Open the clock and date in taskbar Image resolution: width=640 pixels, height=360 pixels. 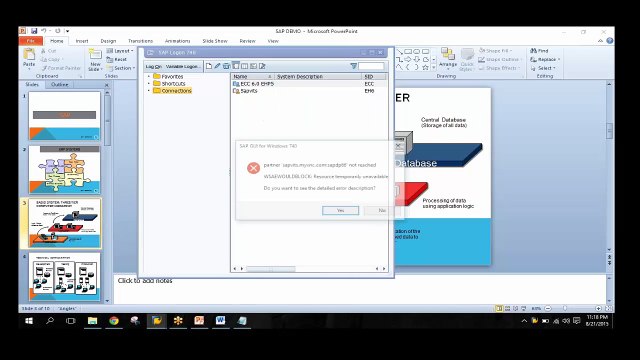coord(597,320)
